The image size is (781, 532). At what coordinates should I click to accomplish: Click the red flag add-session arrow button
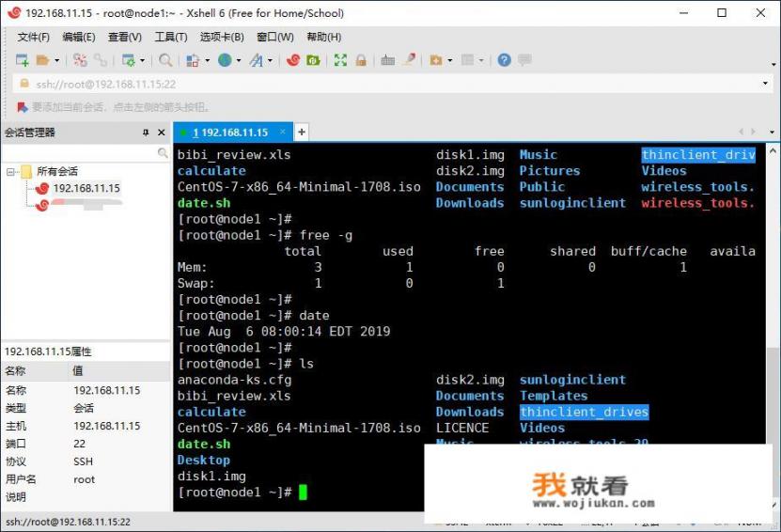tap(22, 107)
